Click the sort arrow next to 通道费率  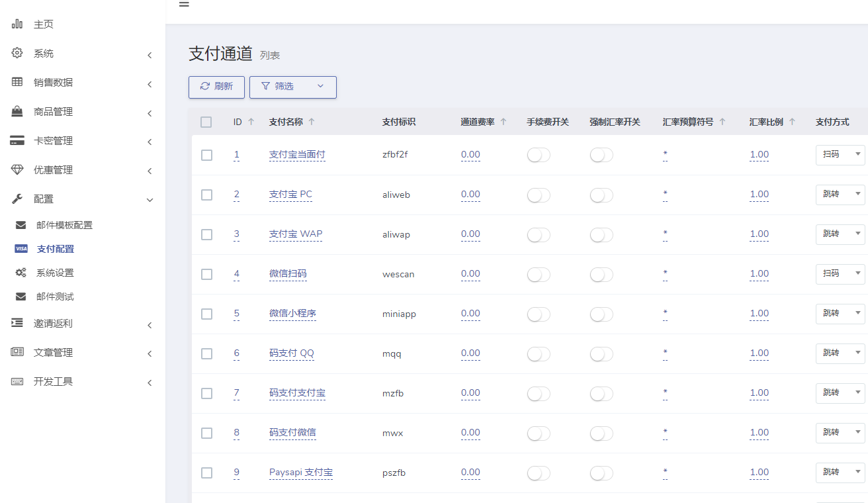503,122
